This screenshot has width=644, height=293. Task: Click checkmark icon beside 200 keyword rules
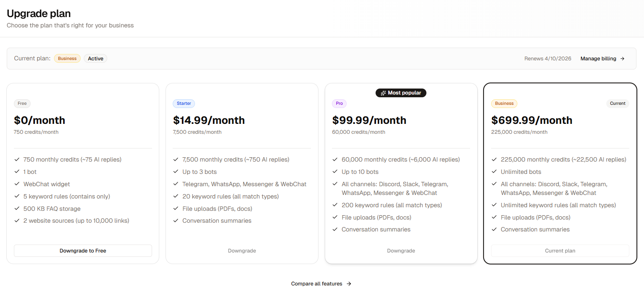pos(335,205)
